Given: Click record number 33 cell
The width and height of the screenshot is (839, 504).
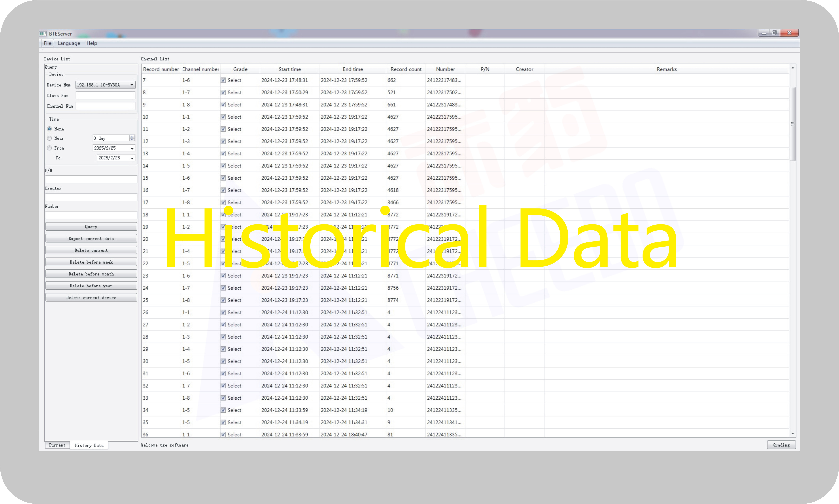Looking at the screenshot, I should click(x=161, y=398).
